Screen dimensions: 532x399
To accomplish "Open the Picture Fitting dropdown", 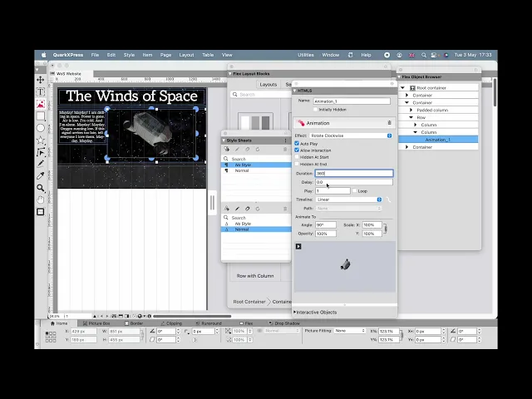I will pyautogui.click(x=350, y=331).
